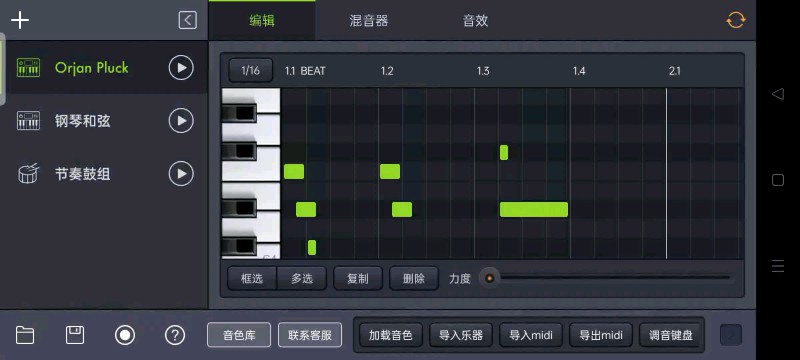Select the Orjan Pluck synth icon

[28, 68]
